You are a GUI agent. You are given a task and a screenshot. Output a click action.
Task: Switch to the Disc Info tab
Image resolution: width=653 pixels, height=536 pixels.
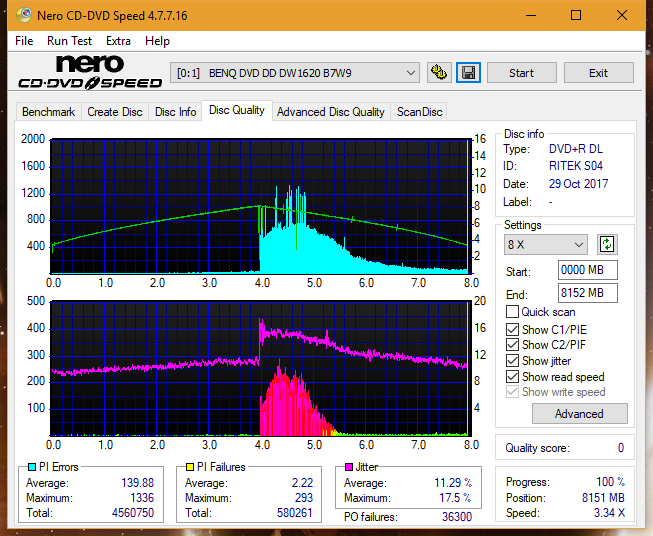tap(175, 112)
